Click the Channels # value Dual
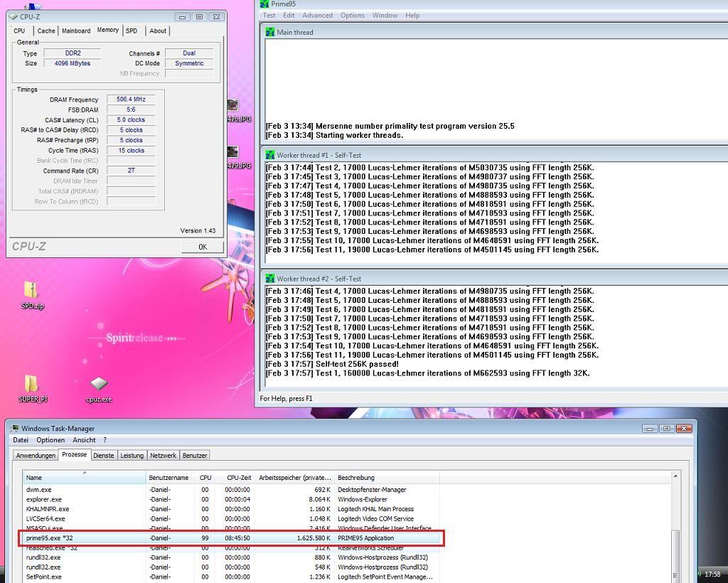 (189, 53)
